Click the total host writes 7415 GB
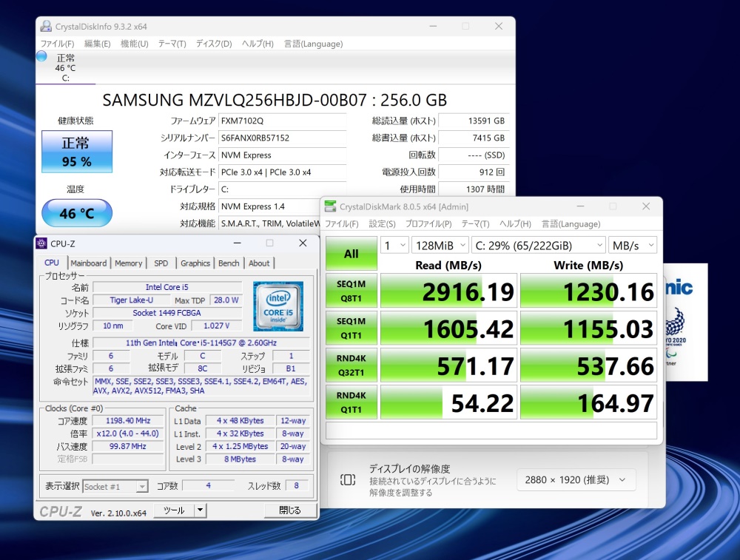This screenshot has width=740, height=560. coord(474,138)
